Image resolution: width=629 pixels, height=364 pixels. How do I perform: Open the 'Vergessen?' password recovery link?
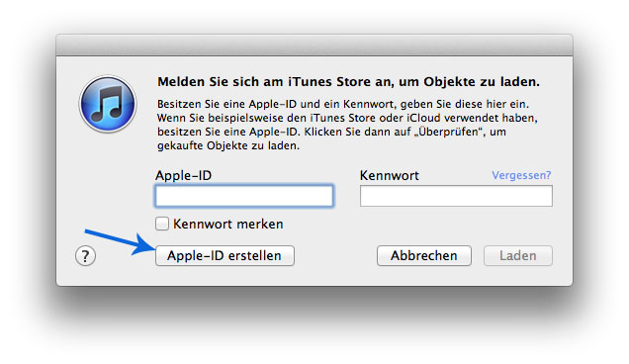521,175
